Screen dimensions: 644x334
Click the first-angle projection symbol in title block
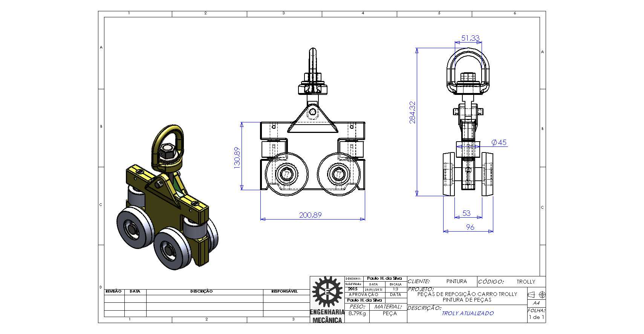tap(537, 295)
